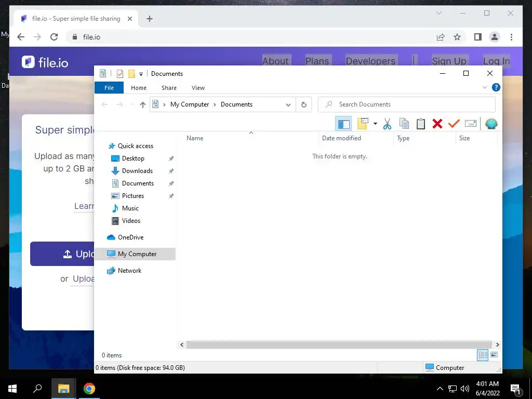
Task: Open Chrome three-dot menu
Action: click(x=511, y=37)
